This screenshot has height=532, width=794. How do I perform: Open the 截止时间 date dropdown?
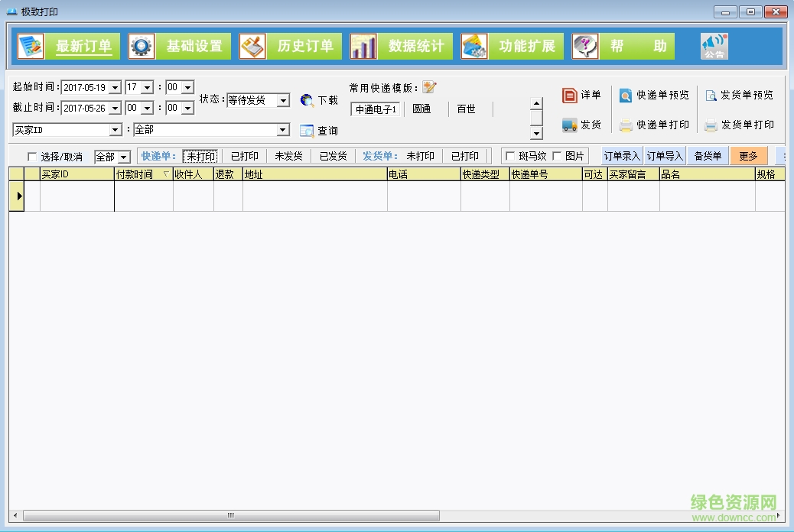click(116, 108)
